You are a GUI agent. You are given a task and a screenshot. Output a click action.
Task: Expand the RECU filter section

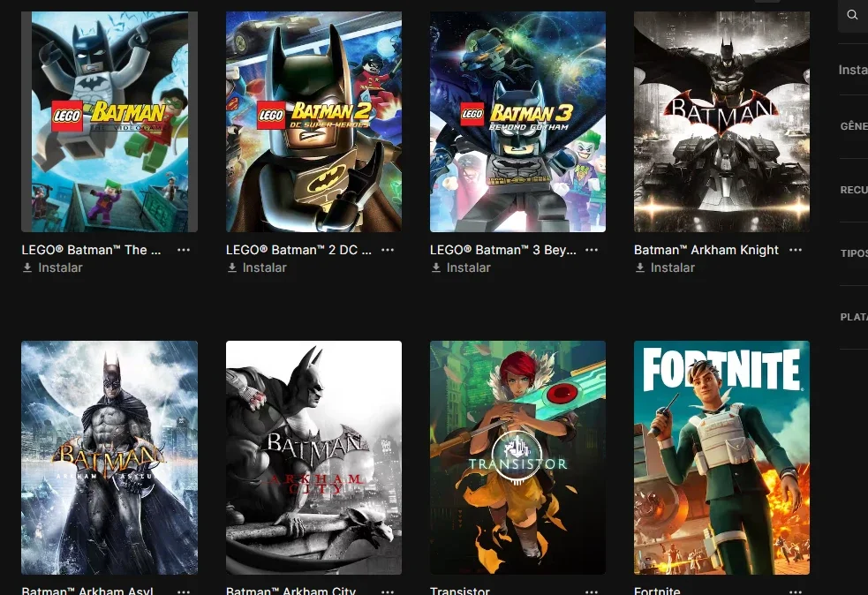(x=854, y=190)
